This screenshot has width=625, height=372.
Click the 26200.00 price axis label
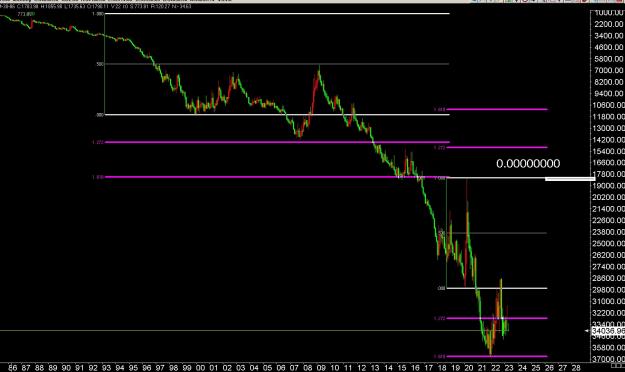point(609,255)
